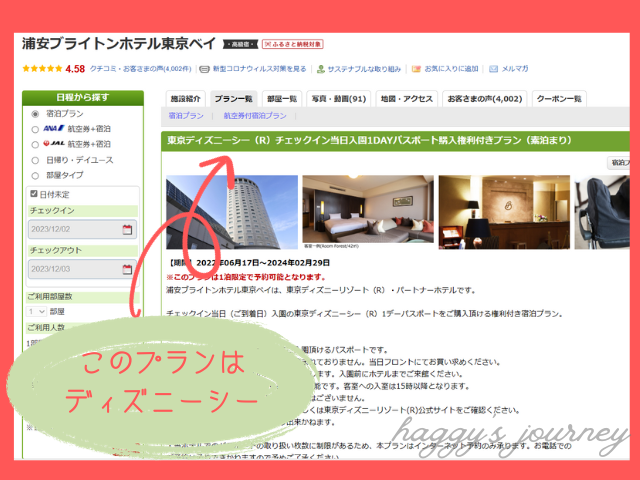This screenshot has height=480, width=640.
Task: Open the guest room bed thumbnail
Action: pyautogui.click(x=368, y=209)
